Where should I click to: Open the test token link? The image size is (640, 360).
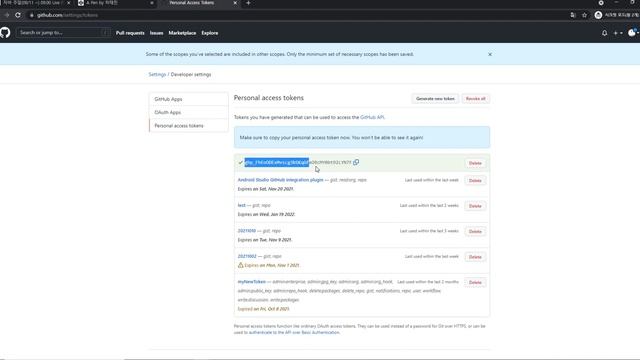(x=242, y=205)
